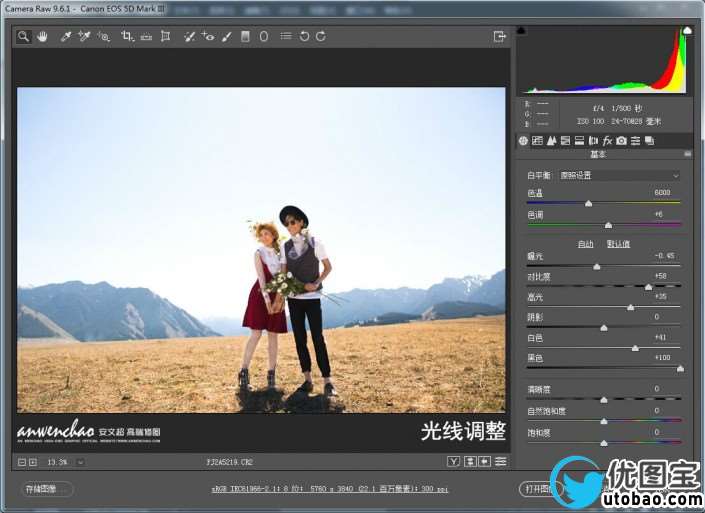
Task: Open the 白平衡 white balance dropdown
Action: [x=620, y=175]
